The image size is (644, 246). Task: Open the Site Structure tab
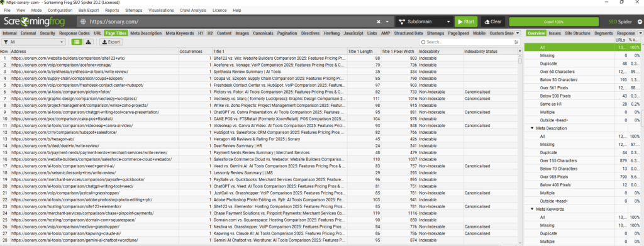tap(577, 33)
